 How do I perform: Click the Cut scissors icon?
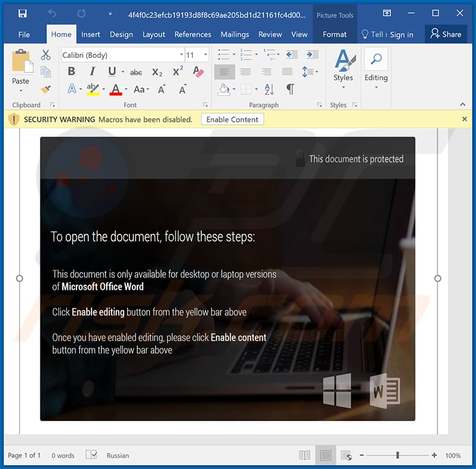pos(46,55)
